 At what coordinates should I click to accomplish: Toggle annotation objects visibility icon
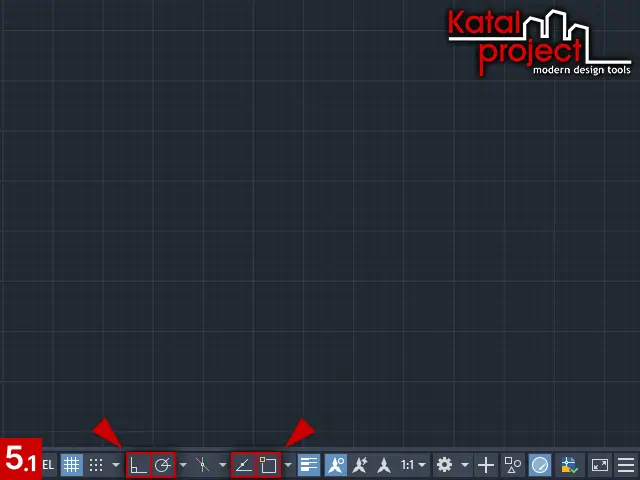click(335, 465)
